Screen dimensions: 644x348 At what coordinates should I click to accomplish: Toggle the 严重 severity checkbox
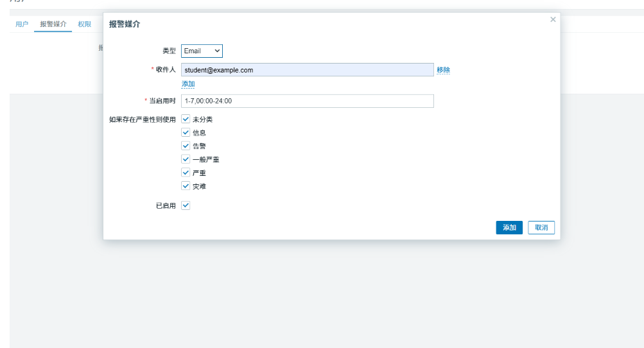(186, 173)
